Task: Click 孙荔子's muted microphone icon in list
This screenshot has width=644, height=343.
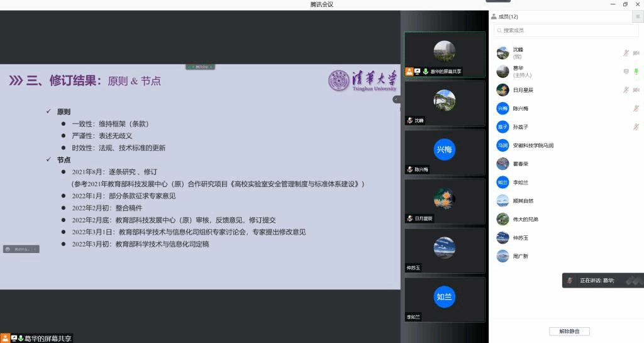Action: pyautogui.click(x=636, y=127)
